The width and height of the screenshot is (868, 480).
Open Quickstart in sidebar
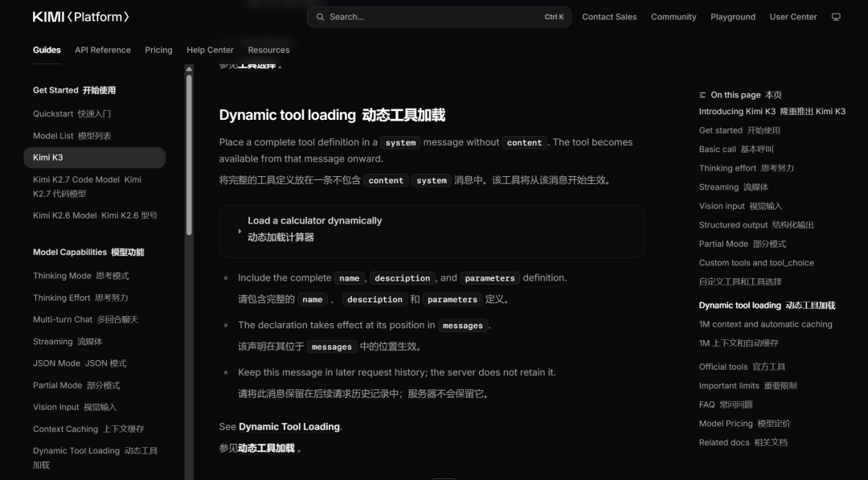point(72,114)
